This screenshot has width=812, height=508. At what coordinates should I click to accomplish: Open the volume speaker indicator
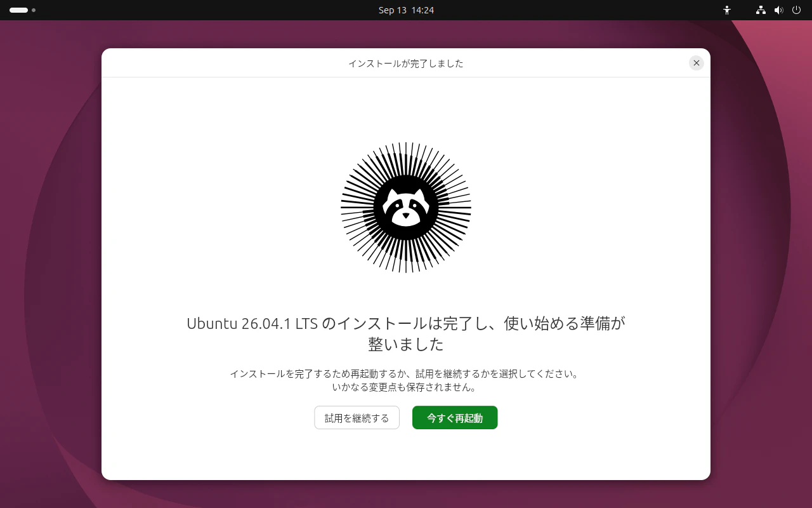pyautogui.click(x=779, y=10)
